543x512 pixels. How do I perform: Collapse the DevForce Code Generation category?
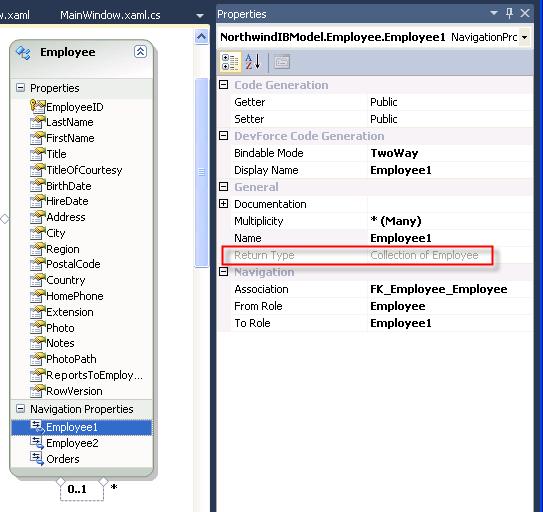[224, 135]
